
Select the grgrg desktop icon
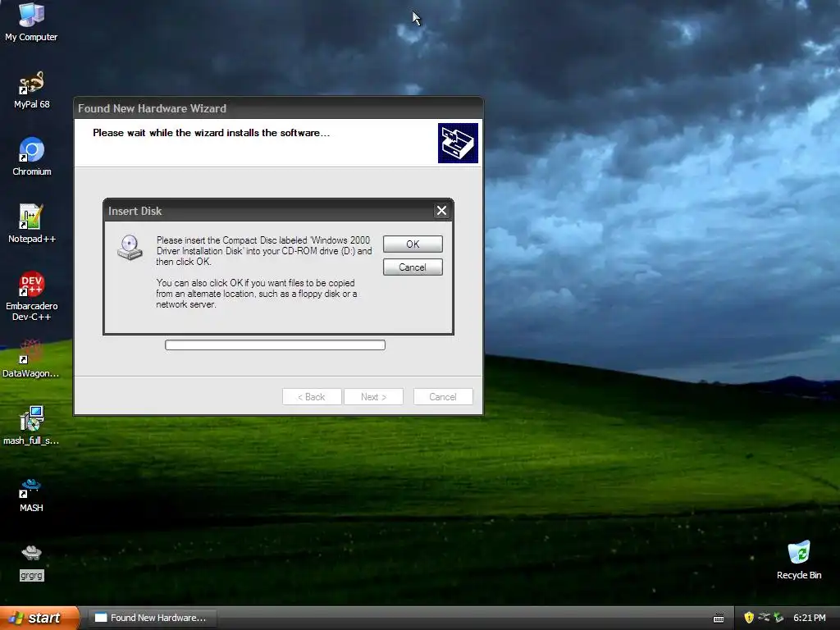pos(32,563)
